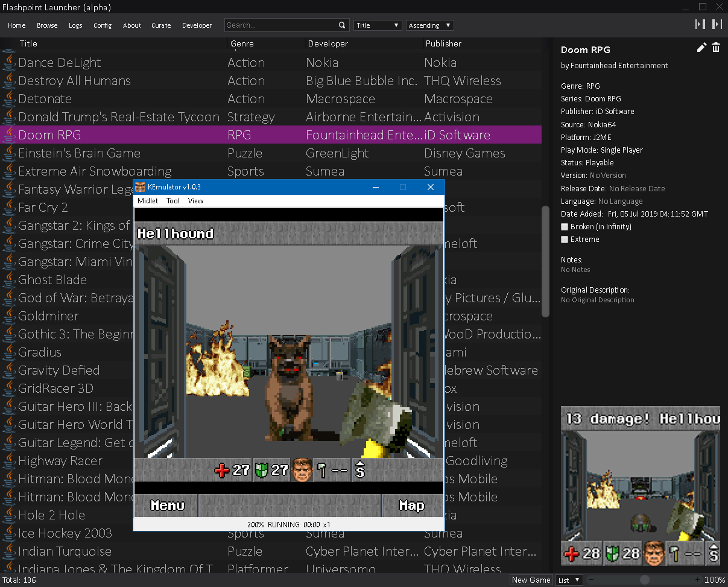Click the "Status: Playable" line in details
Image resolution: width=728 pixels, height=587 pixels.
tap(587, 162)
